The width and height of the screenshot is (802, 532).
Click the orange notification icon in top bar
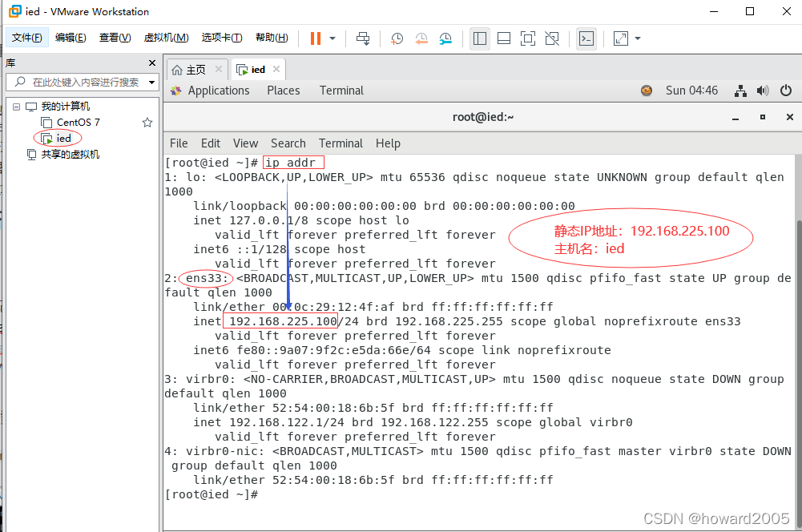(647, 91)
